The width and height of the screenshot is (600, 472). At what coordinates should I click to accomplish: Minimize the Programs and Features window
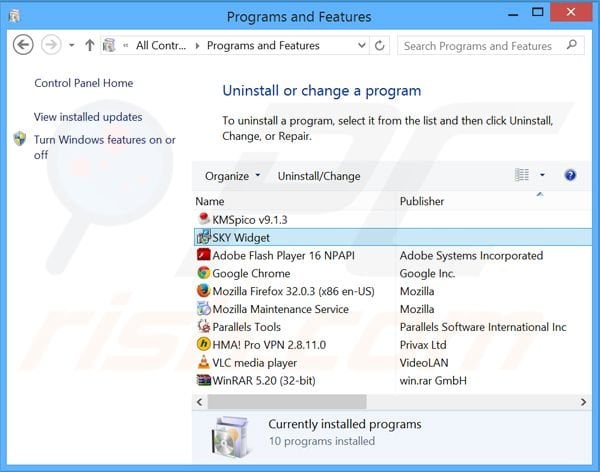(x=513, y=13)
